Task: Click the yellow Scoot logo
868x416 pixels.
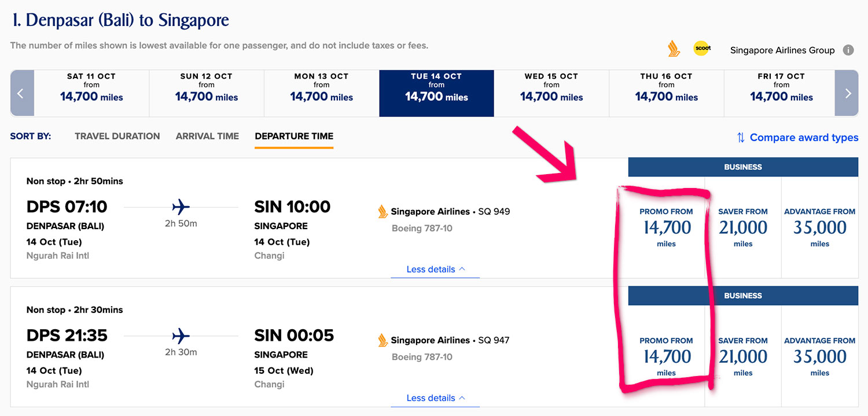Action: tap(703, 49)
